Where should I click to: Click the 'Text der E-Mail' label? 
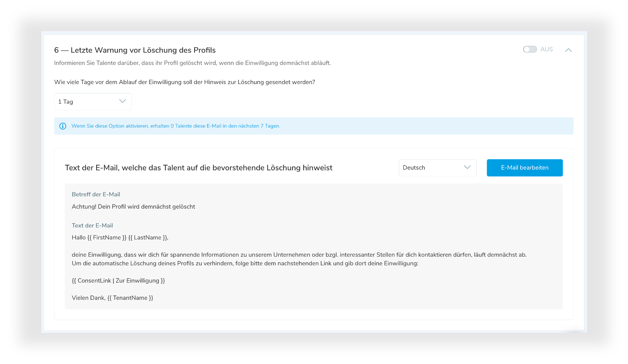[92, 226]
